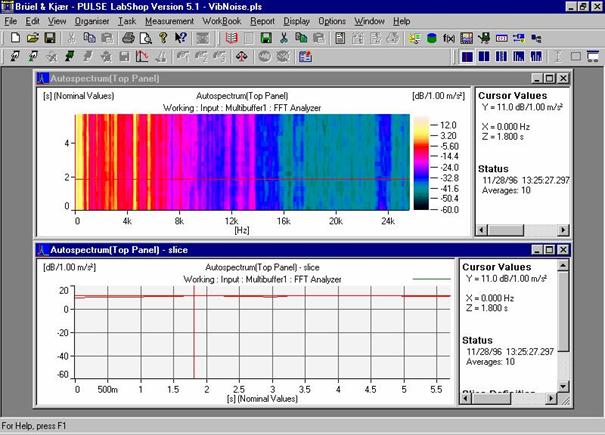The width and height of the screenshot is (605, 435).
Task: Open the WorkBook menu
Action: 221,21
